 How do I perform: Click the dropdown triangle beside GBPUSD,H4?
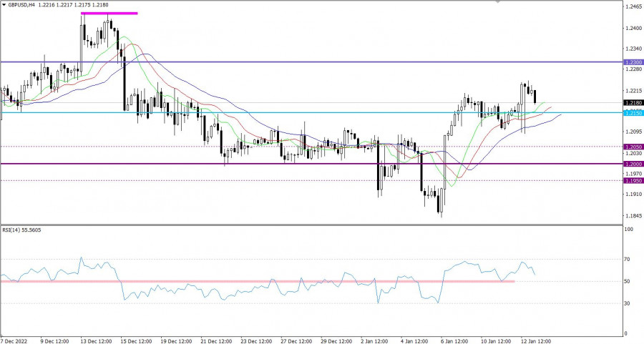[x=4, y=6]
